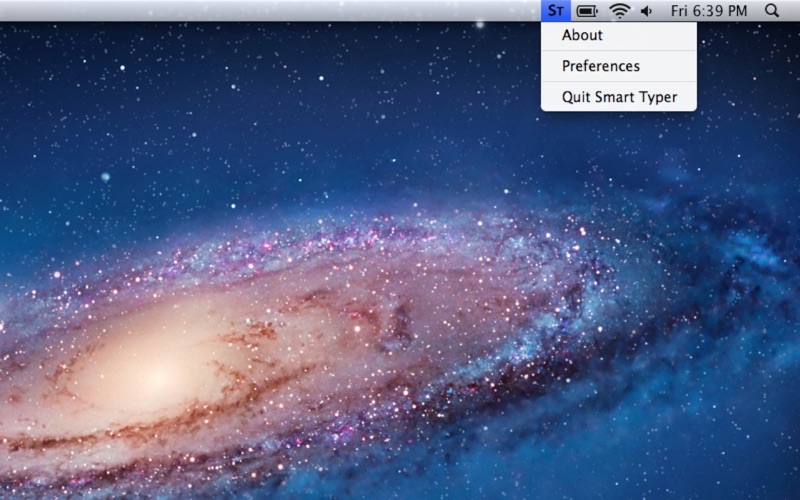Check the battery status icon
Screen dimensions: 800x500
coord(587,11)
